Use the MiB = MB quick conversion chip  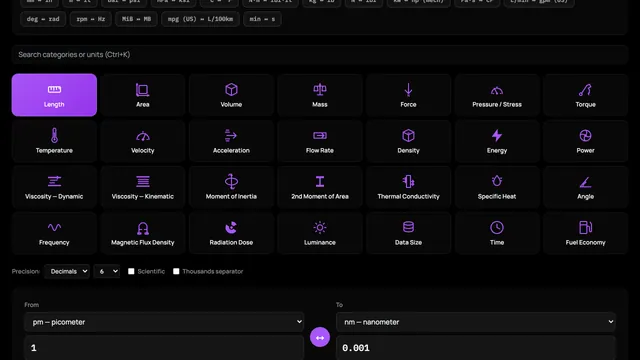pyautogui.click(x=136, y=19)
